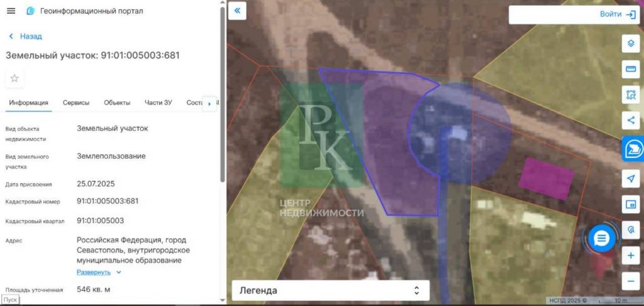Open the map layers panel
The height and width of the screenshot is (306, 644).
click(x=631, y=43)
